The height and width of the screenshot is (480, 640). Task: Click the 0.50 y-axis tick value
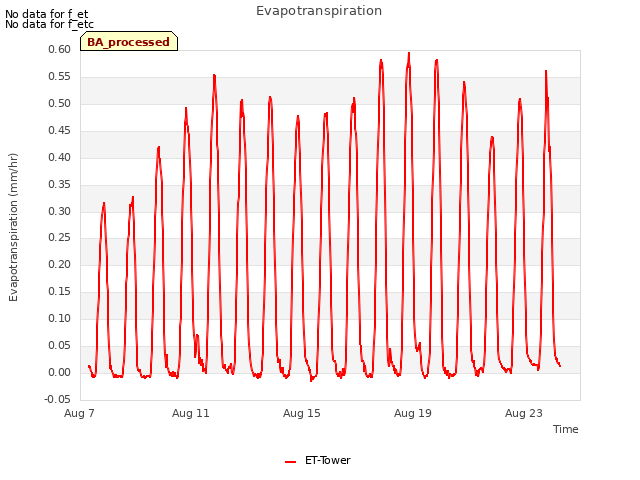click(x=60, y=103)
